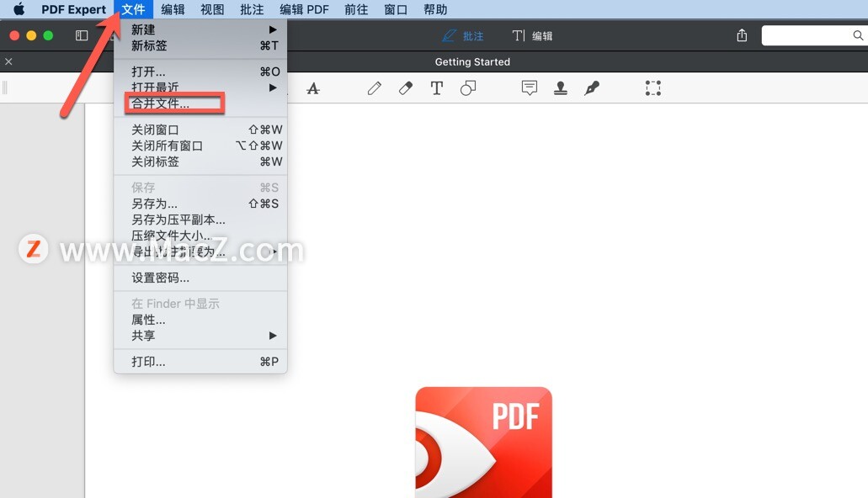Choose 属性... menu item

click(200, 320)
